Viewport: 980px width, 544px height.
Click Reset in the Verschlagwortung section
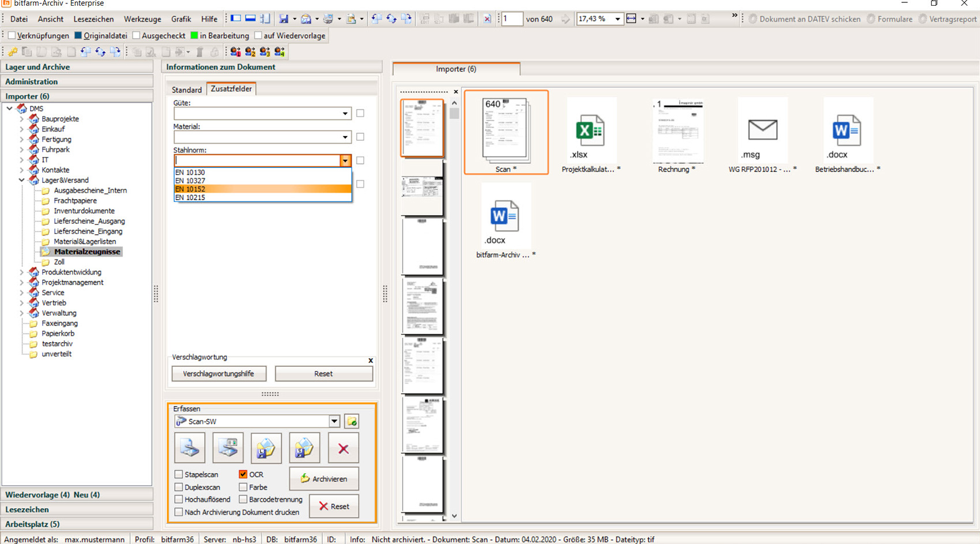(323, 374)
